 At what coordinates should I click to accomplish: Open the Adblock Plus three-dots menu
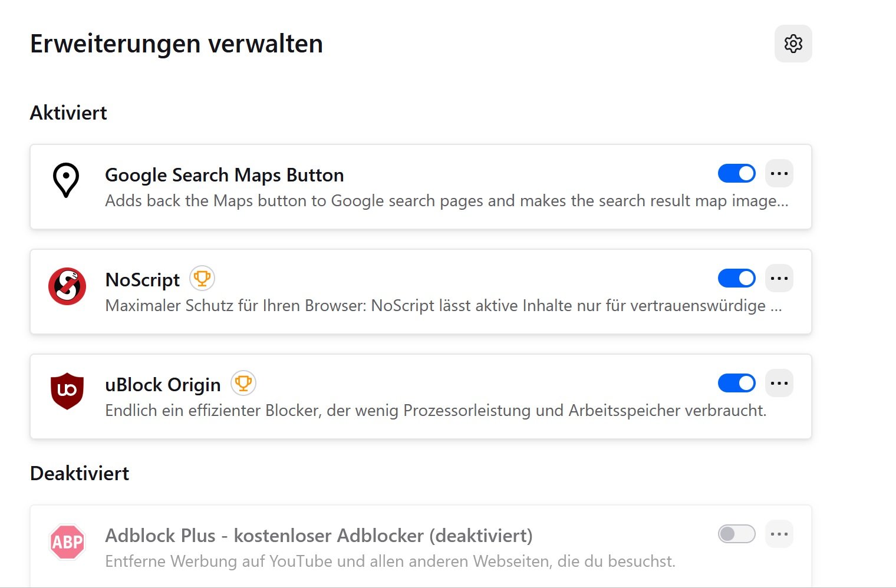[x=779, y=534]
